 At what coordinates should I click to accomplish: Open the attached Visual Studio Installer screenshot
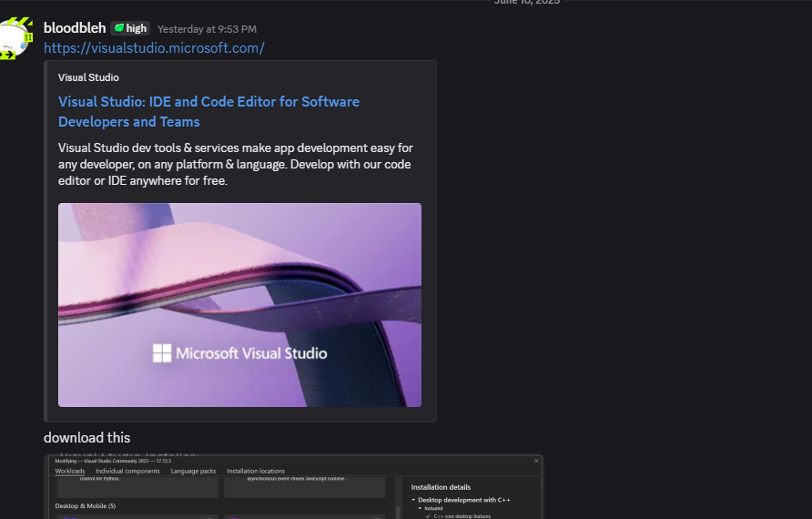(294, 487)
